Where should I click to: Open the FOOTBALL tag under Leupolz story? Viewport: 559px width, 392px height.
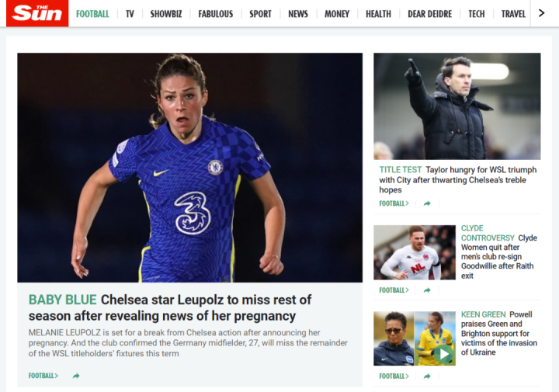click(x=43, y=376)
